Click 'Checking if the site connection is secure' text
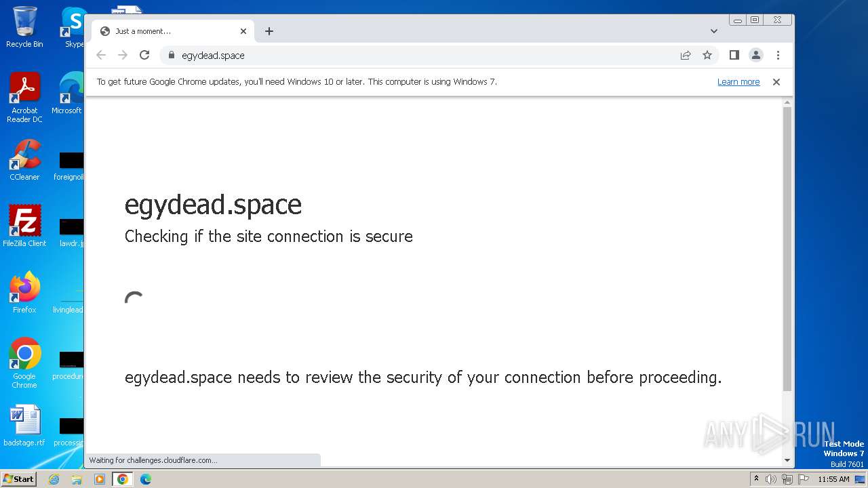The height and width of the screenshot is (488, 868). (x=269, y=237)
